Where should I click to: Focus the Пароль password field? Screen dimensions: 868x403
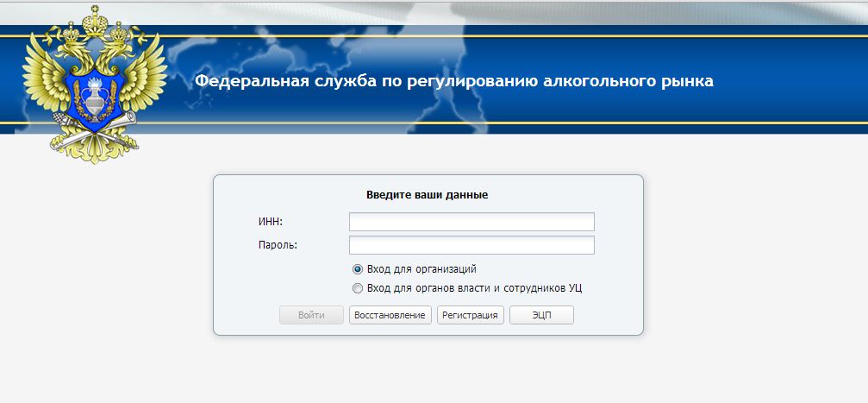(471, 245)
